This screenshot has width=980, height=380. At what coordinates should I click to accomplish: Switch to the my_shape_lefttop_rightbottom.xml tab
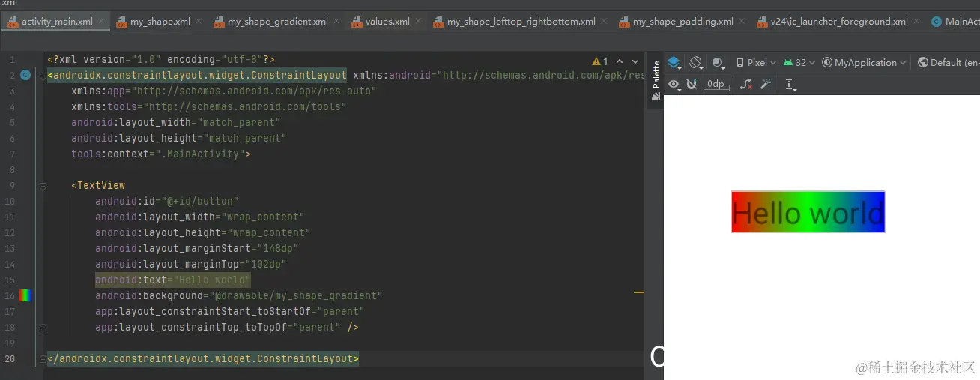point(521,22)
